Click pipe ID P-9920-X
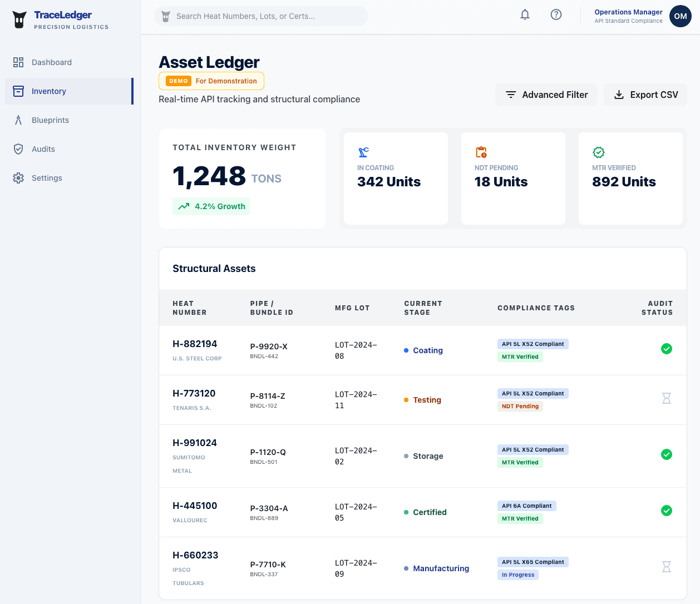The height and width of the screenshot is (604, 700). [x=269, y=346]
